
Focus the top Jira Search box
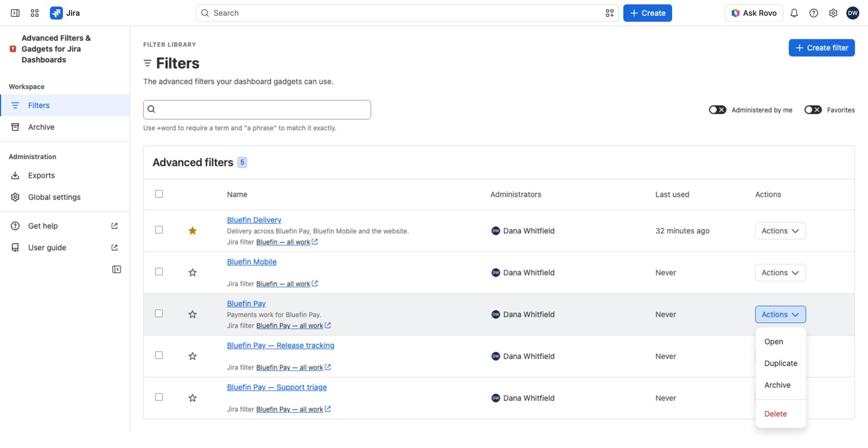(407, 13)
